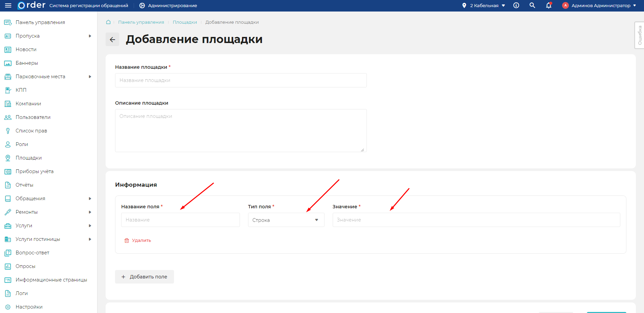
Task: Open the Администрирование menu item
Action: 168,5
